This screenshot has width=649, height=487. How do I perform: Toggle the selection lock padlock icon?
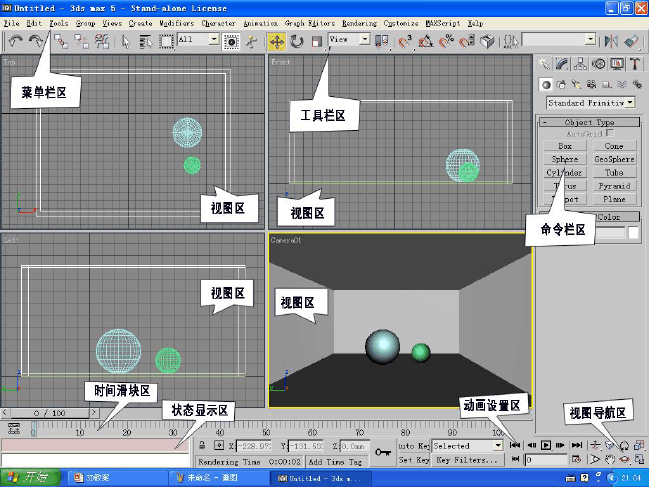tap(203, 446)
